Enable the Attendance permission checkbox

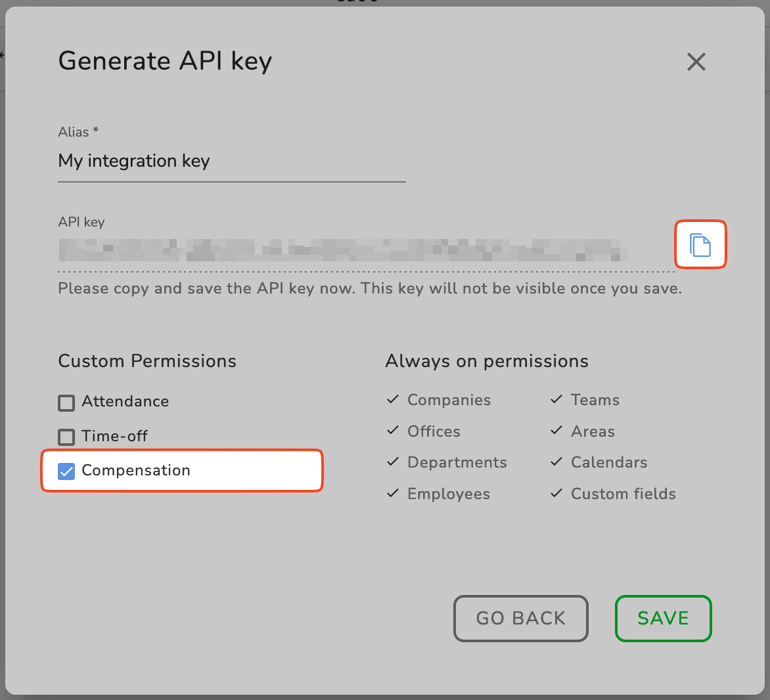pyautogui.click(x=66, y=403)
